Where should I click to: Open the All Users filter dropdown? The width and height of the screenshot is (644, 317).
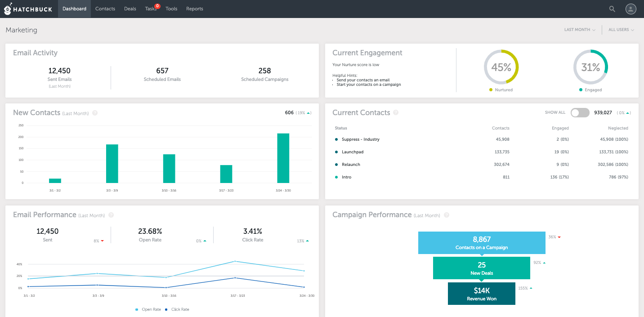(621, 30)
